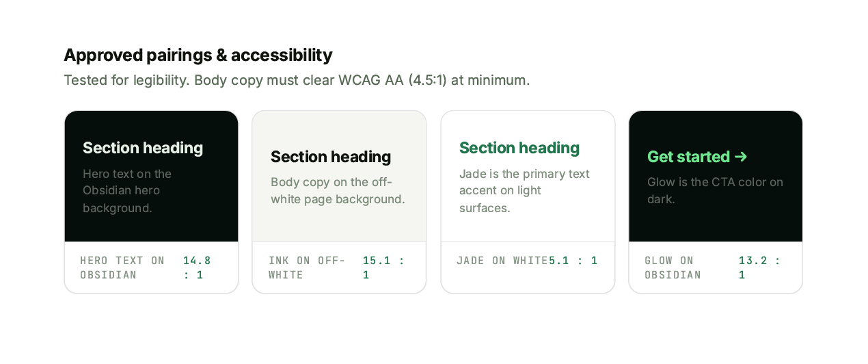Screen dimensions: 868x364
Task: Click the Glow is the CTA color text
Action: tap(715, 190)
